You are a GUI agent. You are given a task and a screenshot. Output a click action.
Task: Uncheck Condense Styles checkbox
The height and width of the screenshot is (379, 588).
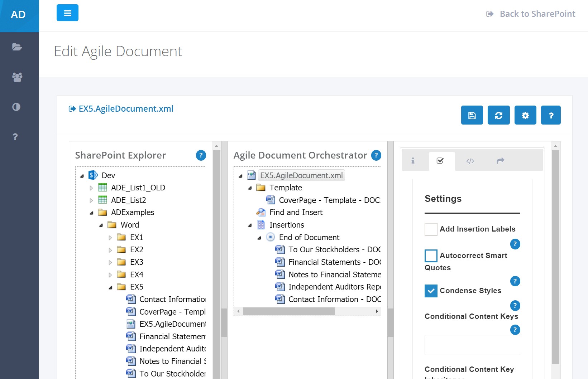tap(431, 291)
